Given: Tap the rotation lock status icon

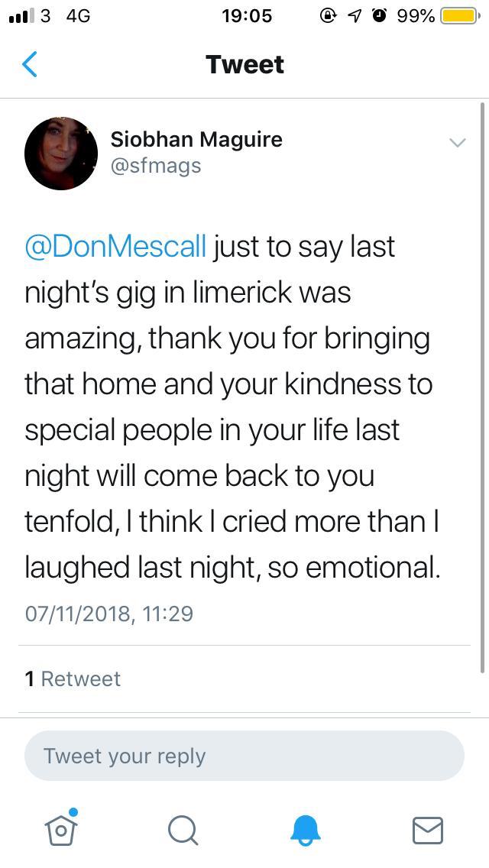Looking at the screenshot, I should (x=329, y=16).
